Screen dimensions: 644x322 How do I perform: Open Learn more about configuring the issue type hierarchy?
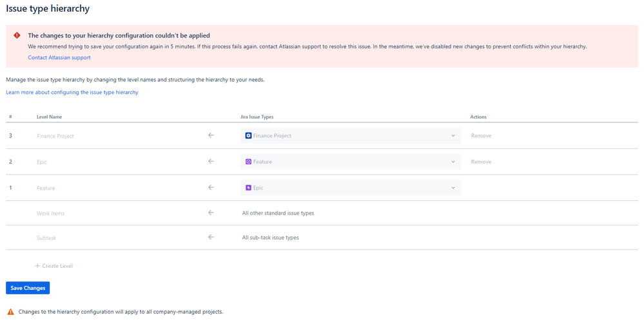(72, 92)
